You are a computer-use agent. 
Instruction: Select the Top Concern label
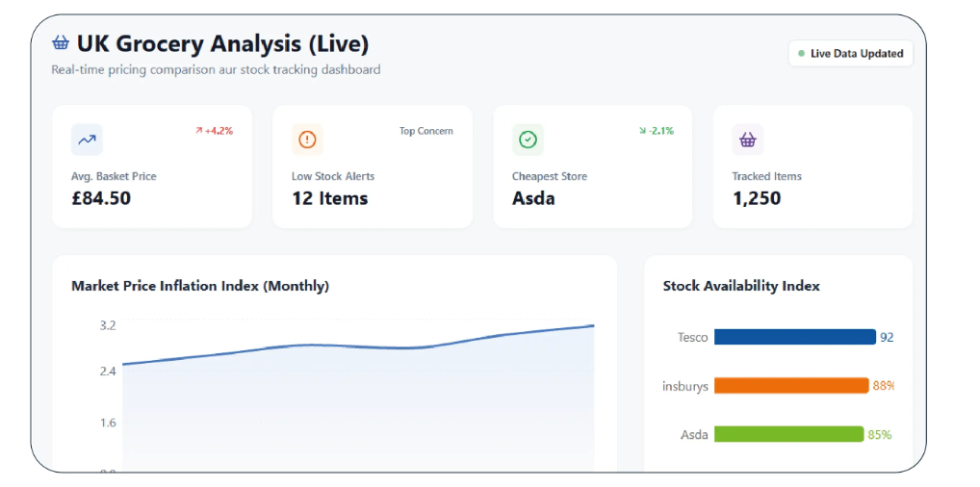click(426, 131)
